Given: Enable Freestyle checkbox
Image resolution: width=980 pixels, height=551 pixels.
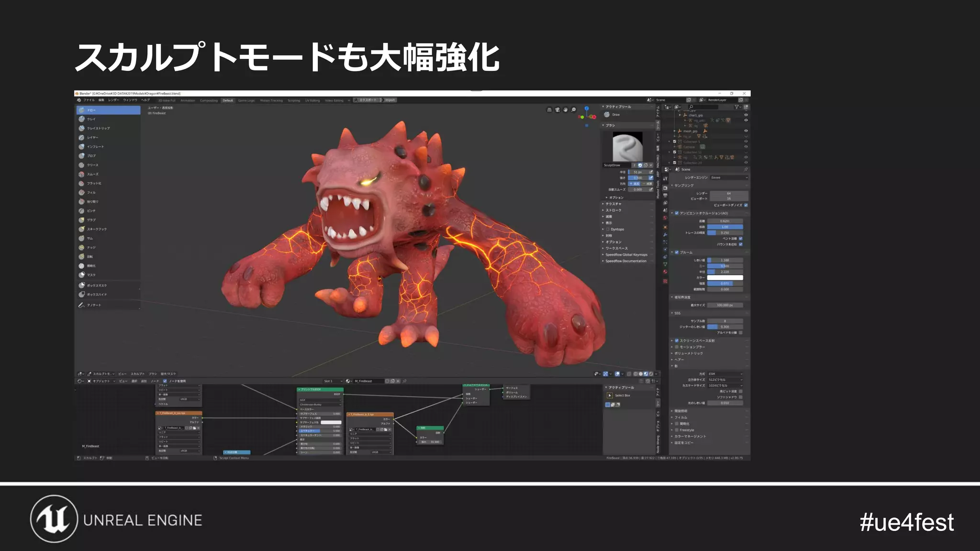Looking at the screenshot, I should click(x=677, y=430).
